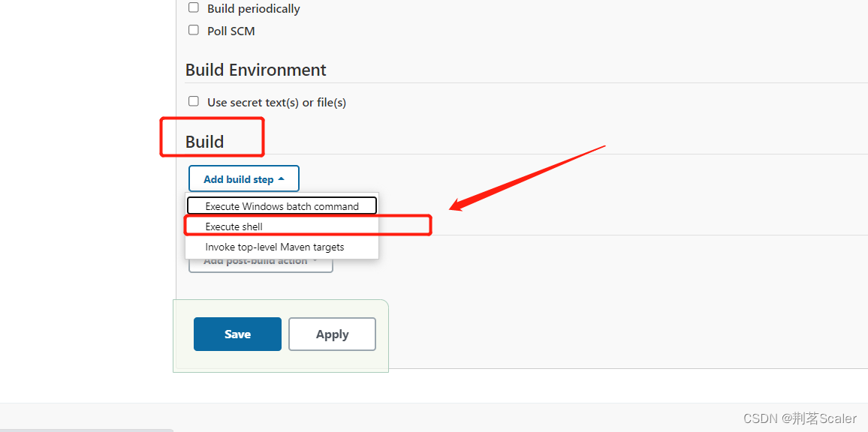The height and width of the screenshot is (432, 868).
Task: Click the Build section heading
Action: 204,142
